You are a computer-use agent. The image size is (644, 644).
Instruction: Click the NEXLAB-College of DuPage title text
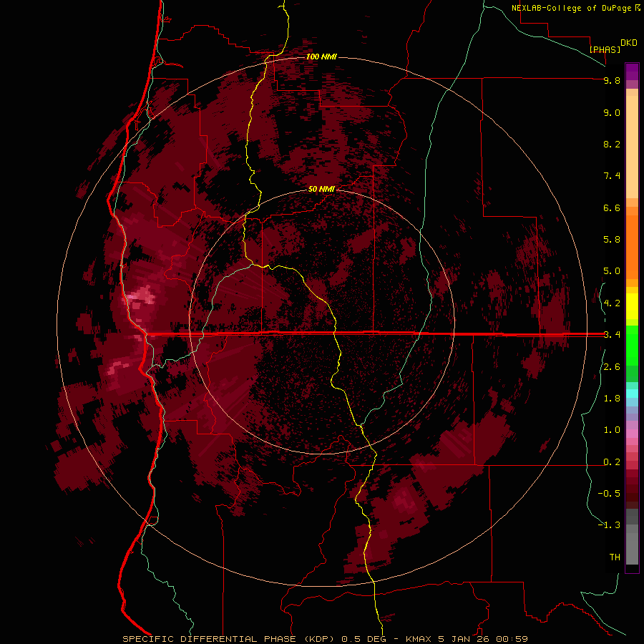[571, 8]
